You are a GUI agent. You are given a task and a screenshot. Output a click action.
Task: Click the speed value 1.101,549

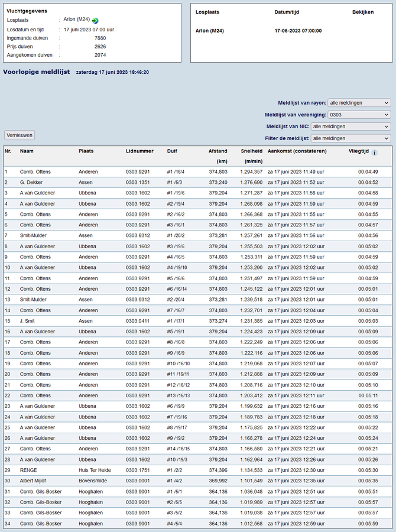coord(251,481)
